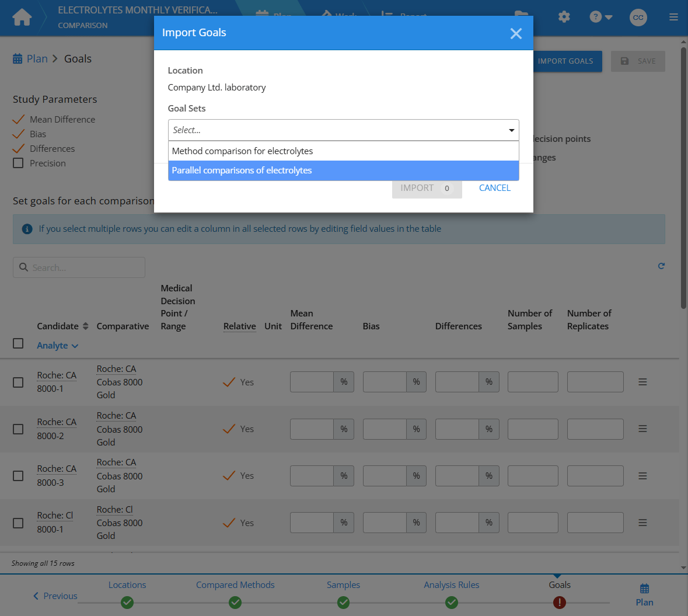Enable the Precision checkbox
The height and width of the screenshot is (616, 688).
click(x=18, y=163)
